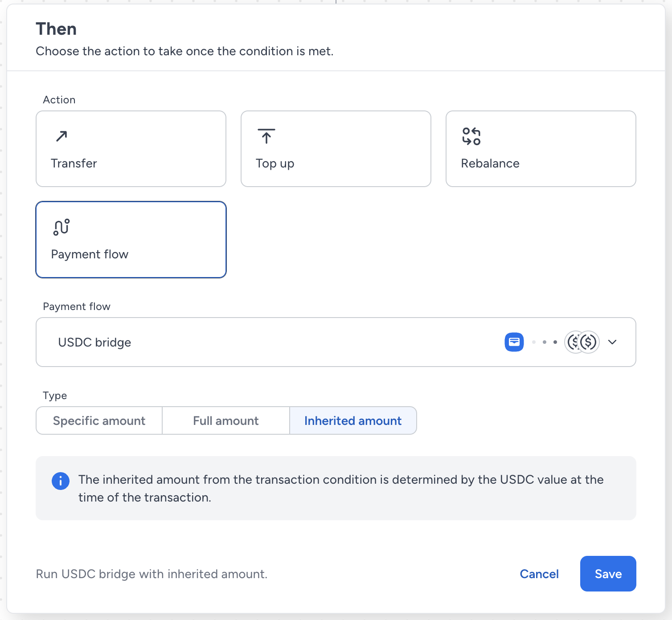Click the Save button
Image resolution: width=672 pixels, height=620 pixels.
coord(608,574)
